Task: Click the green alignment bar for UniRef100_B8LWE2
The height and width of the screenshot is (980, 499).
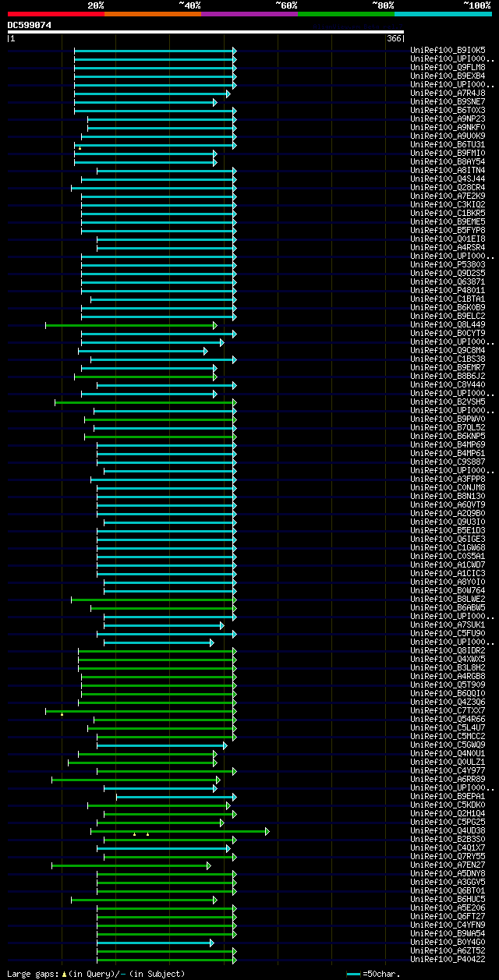Action: [x=154, y=600]
